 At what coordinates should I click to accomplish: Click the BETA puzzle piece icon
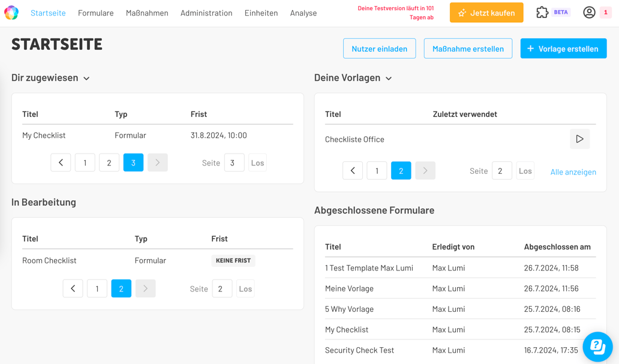(542, 11)
